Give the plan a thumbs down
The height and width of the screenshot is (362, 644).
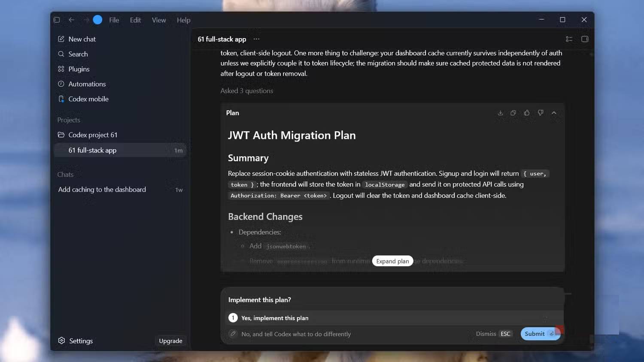541,113
